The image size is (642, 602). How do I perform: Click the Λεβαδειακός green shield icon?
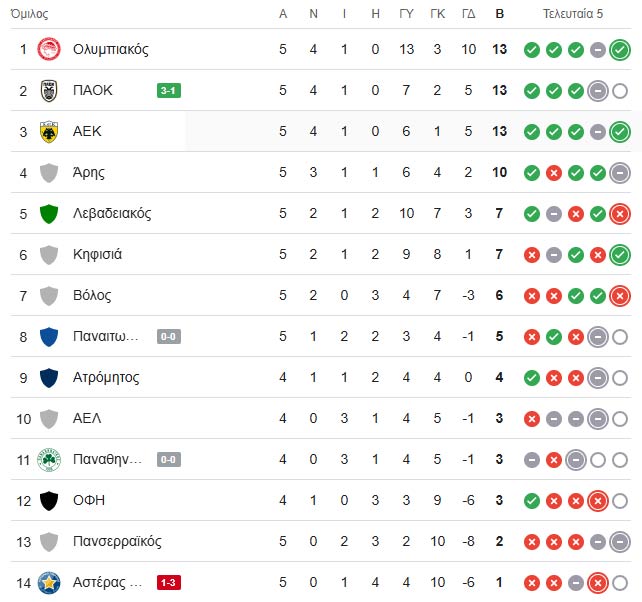(48, 213)
